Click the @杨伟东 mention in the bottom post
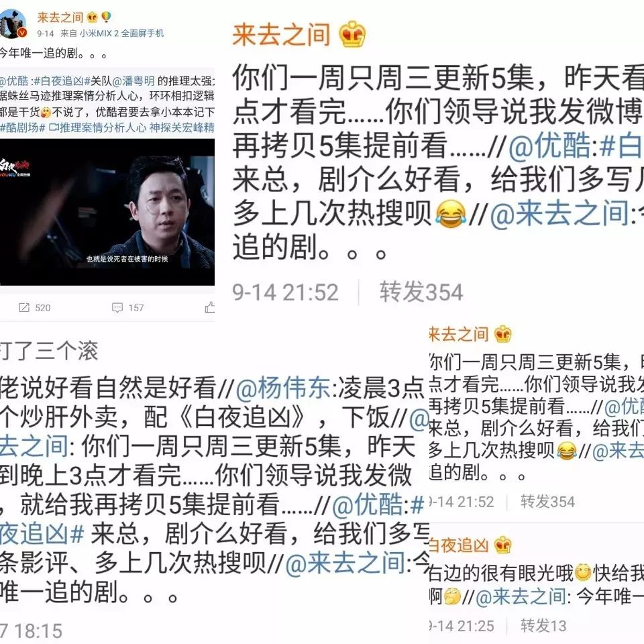This screenshot has width=644, height=644. (283, 388)
